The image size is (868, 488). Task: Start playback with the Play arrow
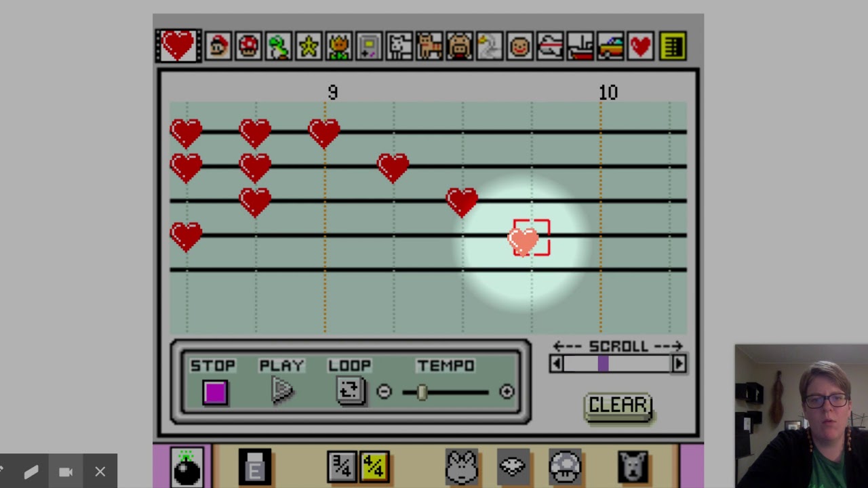click(282, 391)
